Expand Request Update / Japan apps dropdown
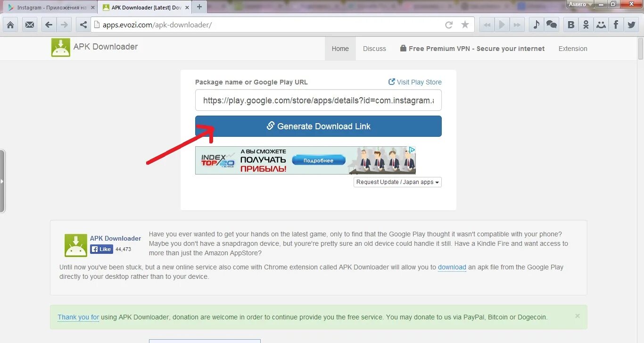Image resolution: width=644 pixels, height=343 pixels. tap(397, 182)
